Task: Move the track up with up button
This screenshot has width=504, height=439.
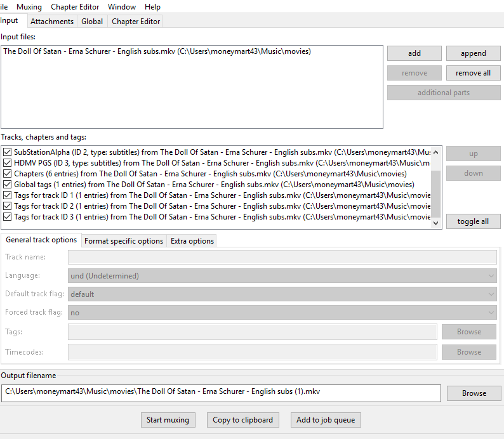Action: coord(473,154)
